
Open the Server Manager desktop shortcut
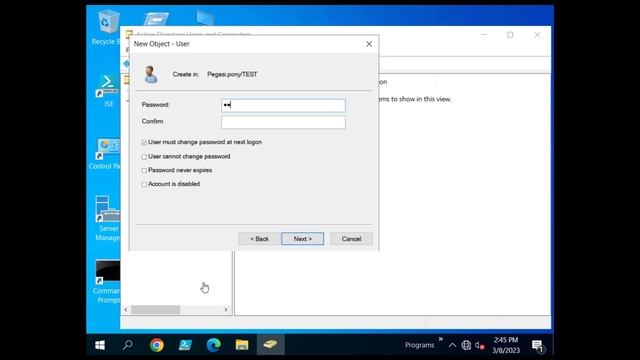click(x=107, y=218)
